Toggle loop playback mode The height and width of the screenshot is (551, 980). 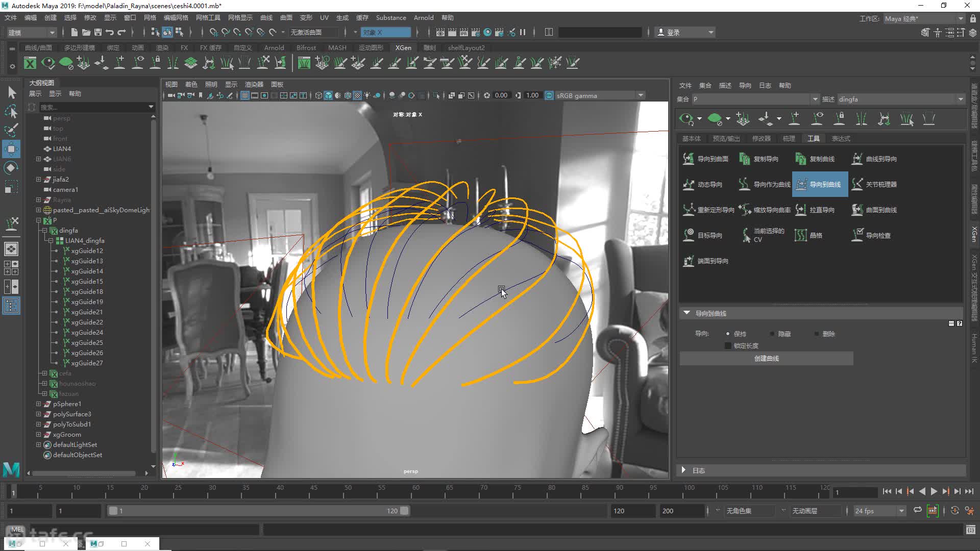(918, 510)
